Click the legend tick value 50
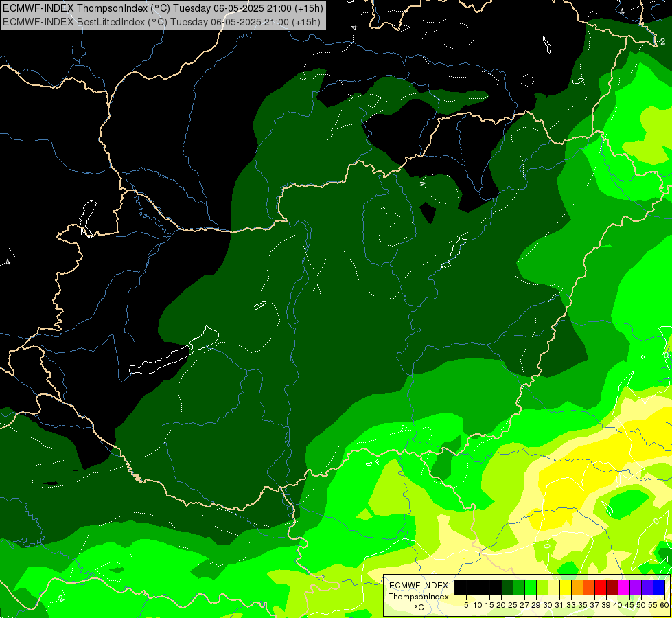 tap(641, 605)
